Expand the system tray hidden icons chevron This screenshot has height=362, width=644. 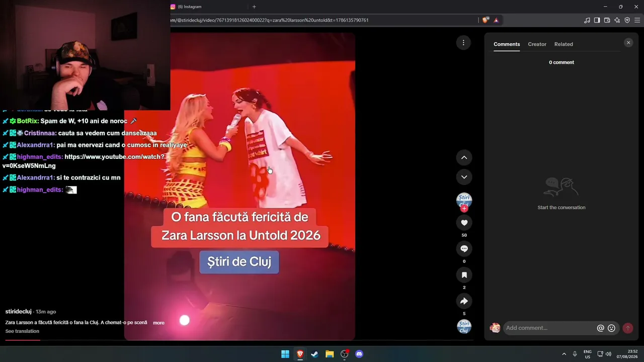(564, 354)
